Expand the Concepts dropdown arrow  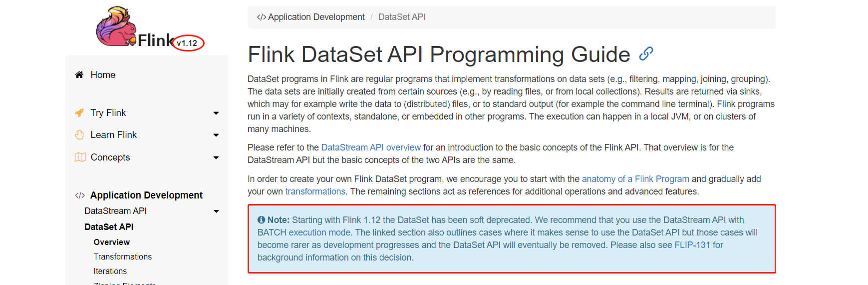[x=216, y=158]
